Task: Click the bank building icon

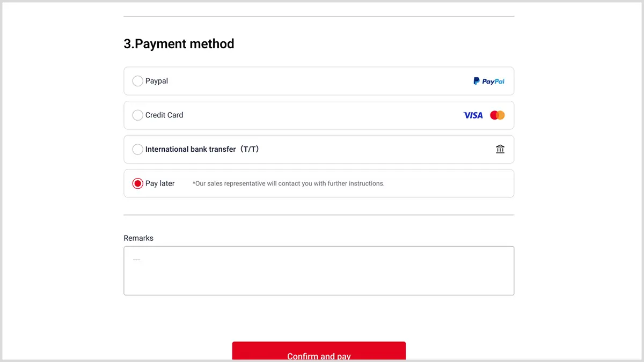Action: tap(500, 149)
